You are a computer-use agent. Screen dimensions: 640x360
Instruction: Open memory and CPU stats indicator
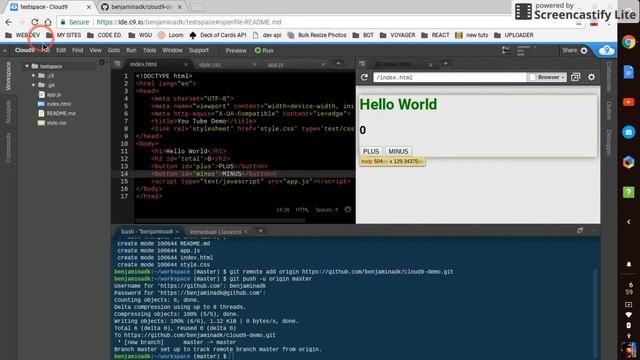point(527,51)
